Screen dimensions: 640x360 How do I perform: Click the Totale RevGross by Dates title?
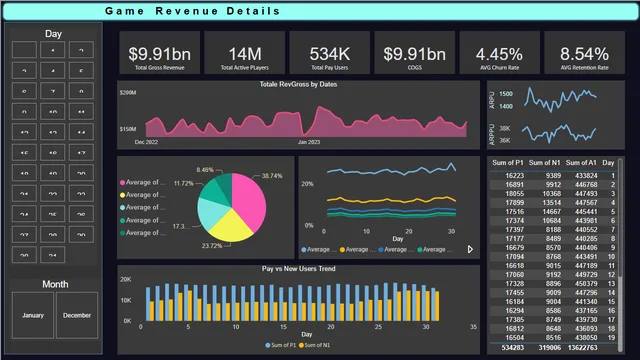pyautogui.click(x=298, y=84)
